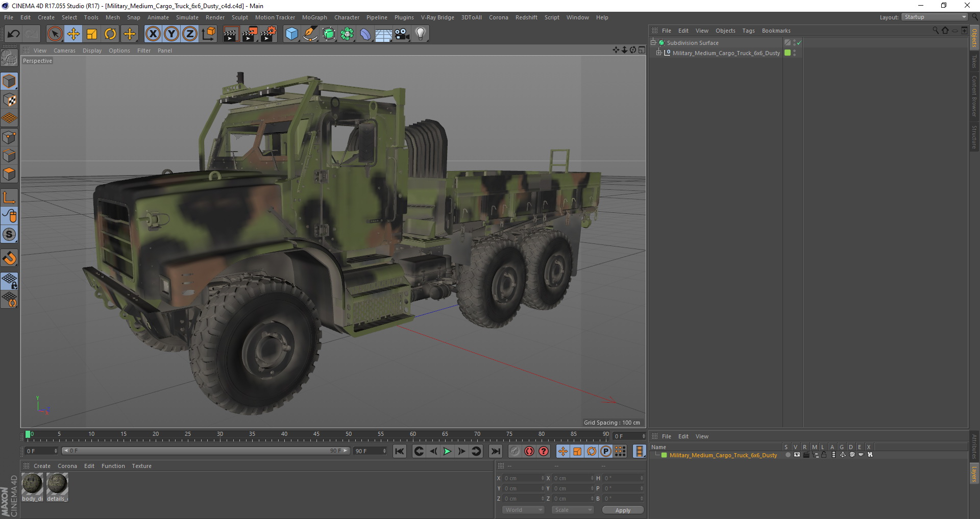Add a Subdivision Surface generator

(329, 34)
